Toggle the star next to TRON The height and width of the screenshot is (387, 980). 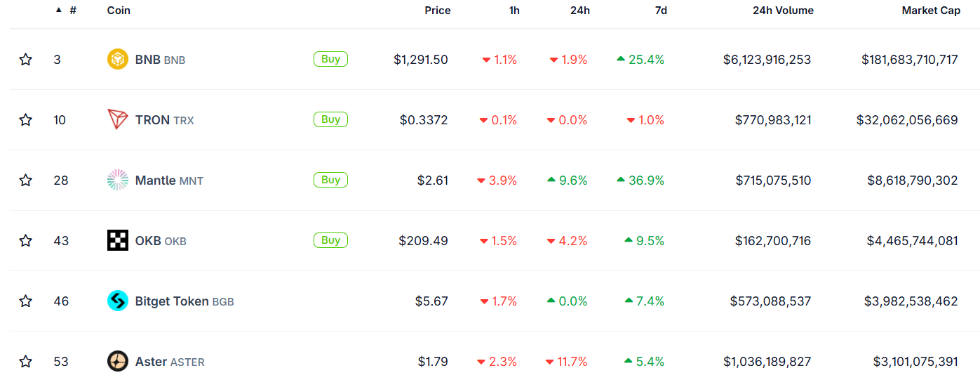click(x=26, y=120)
